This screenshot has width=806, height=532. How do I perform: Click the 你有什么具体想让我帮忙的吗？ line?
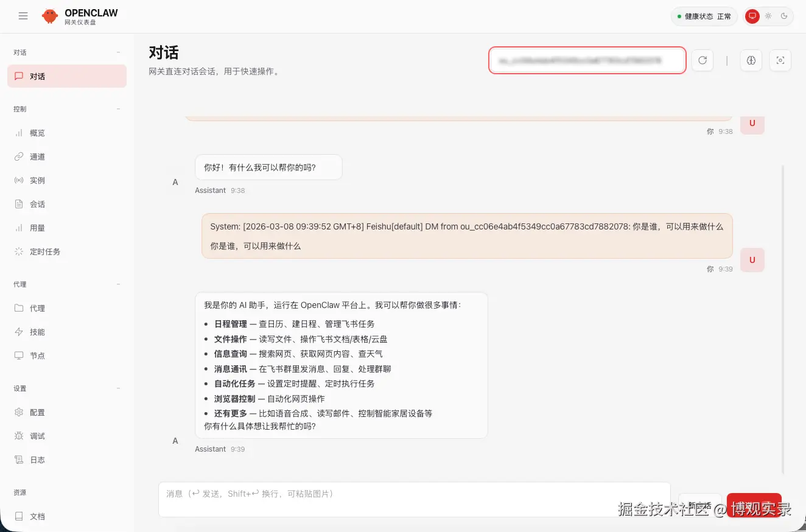pyautogui.click(x=260, y=427)
